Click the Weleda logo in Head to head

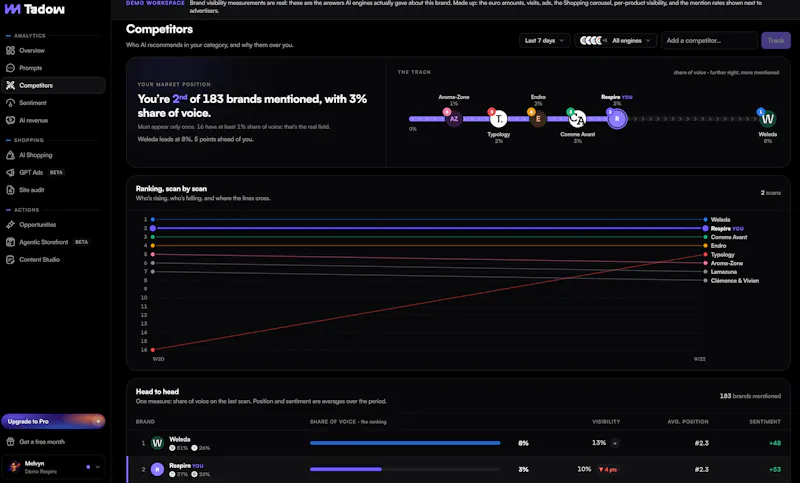[x=157, y=443]
